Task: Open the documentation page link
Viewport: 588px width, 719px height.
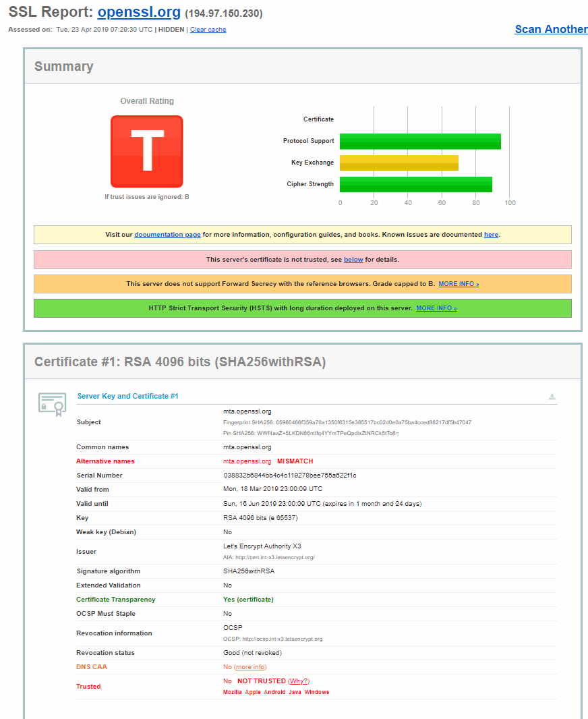Action: [x=167, y=234]
